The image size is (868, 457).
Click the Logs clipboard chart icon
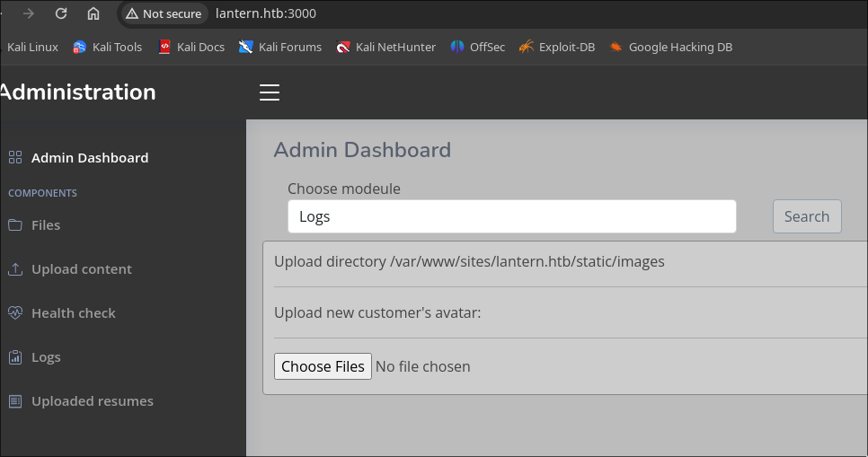[15, 357]
